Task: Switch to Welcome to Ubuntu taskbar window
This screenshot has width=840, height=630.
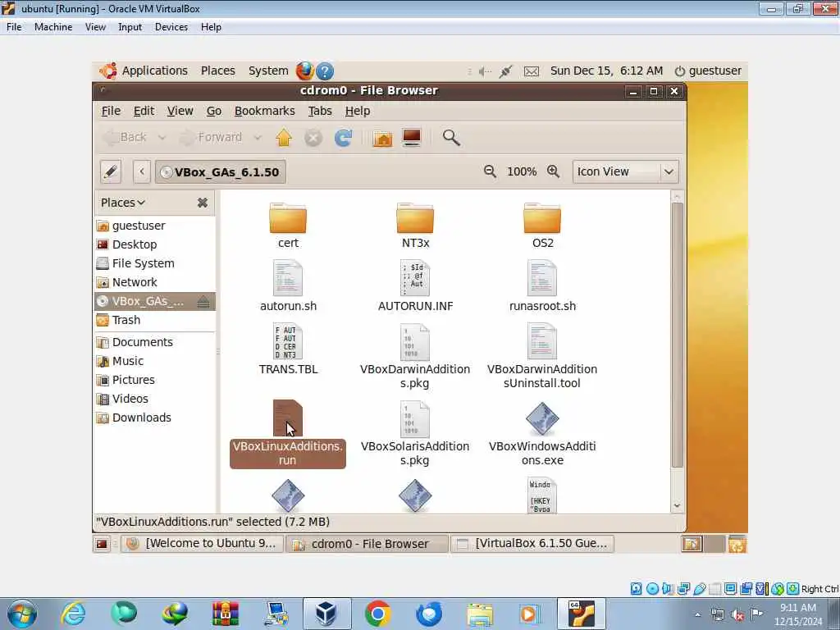Action: coord(203,544)
